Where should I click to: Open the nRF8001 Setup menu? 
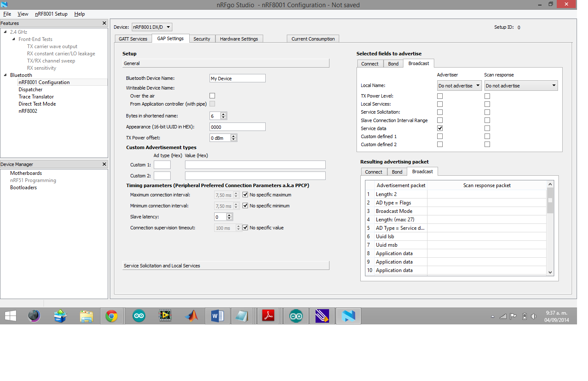point(51,14)
